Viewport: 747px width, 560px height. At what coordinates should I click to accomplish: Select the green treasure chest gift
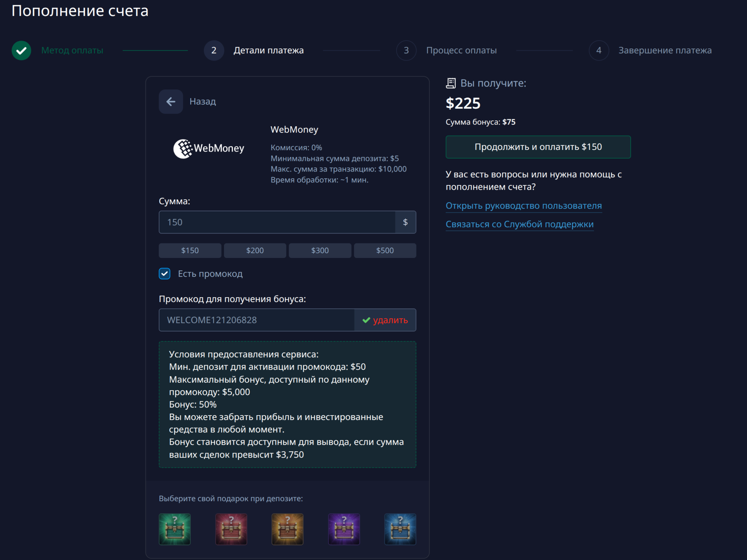[x=175, y=529]
